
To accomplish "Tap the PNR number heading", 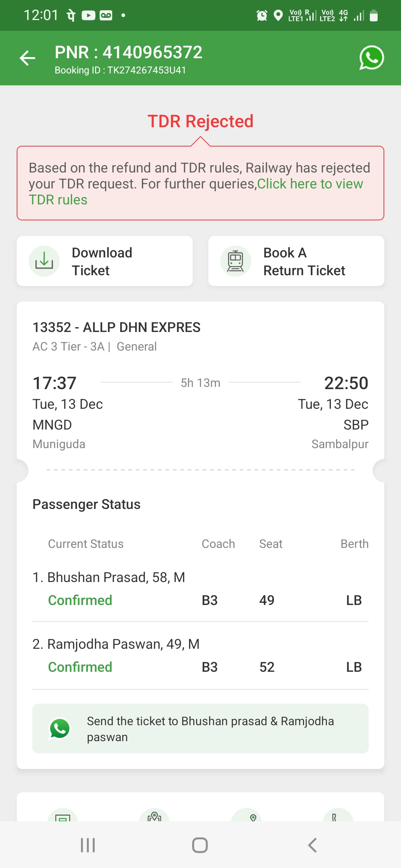I will tap(128, 52).
